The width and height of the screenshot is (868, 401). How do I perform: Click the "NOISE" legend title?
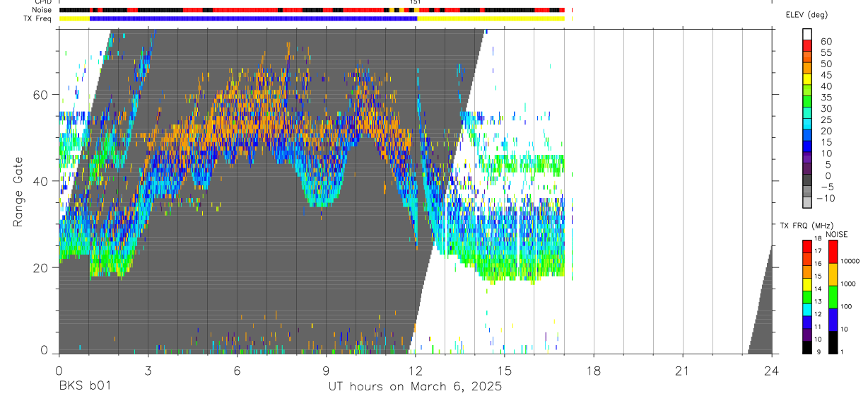pyautogui.click(x=836, y=234)
